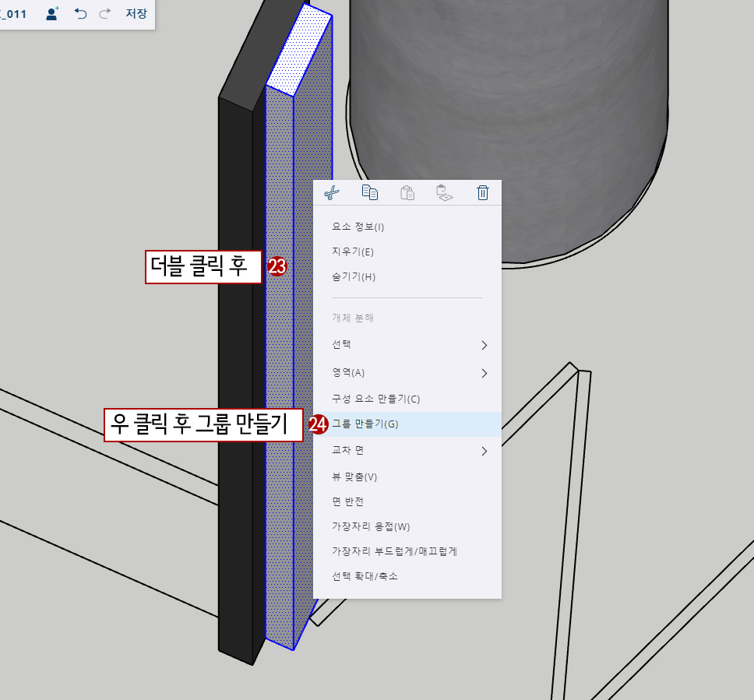The width and height of the screenshot is (754, 700).
Task: Expand the 교차 면 submenu
Action: coord(407,451)
